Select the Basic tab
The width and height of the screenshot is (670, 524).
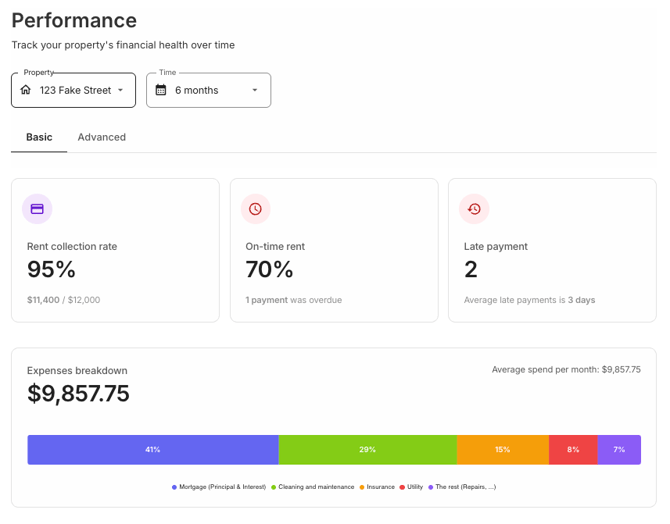(x=39, y=137)
